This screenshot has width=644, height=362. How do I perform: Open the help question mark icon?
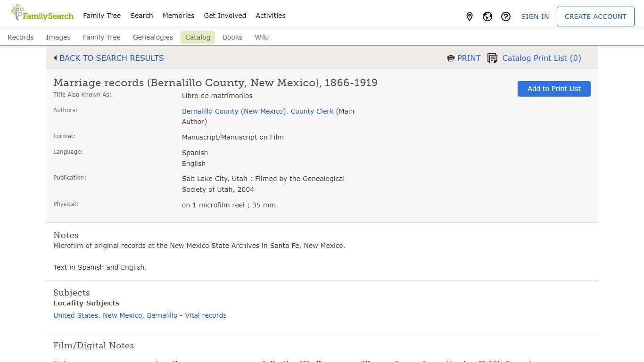[x=506, y=16]
